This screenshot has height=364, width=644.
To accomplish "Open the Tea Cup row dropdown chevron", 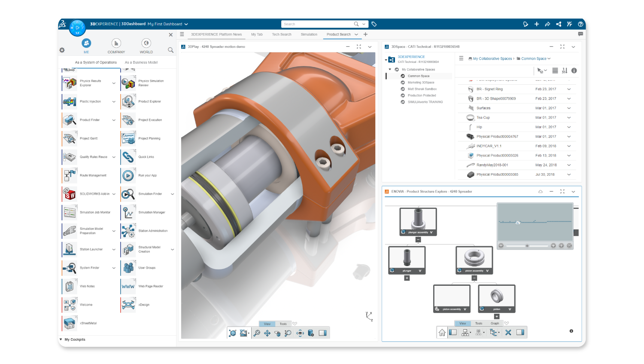I will click(x=569, y=117).
